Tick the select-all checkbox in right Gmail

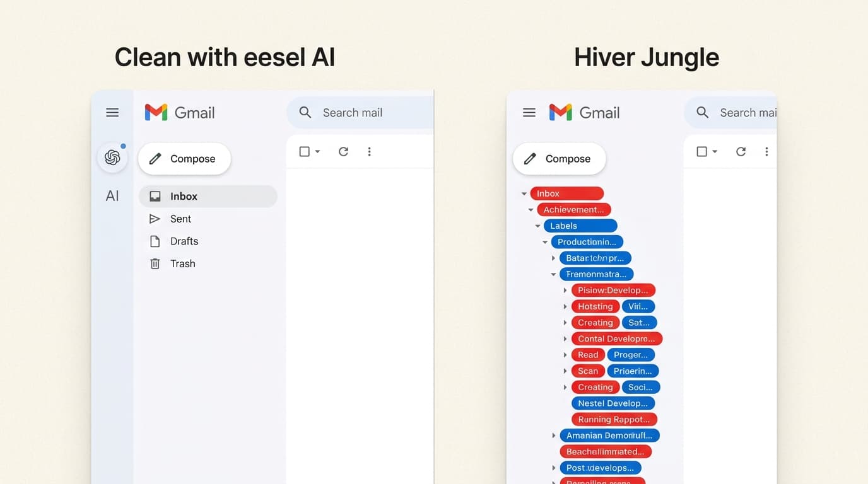pyautogui.click(x=701, y=151)
